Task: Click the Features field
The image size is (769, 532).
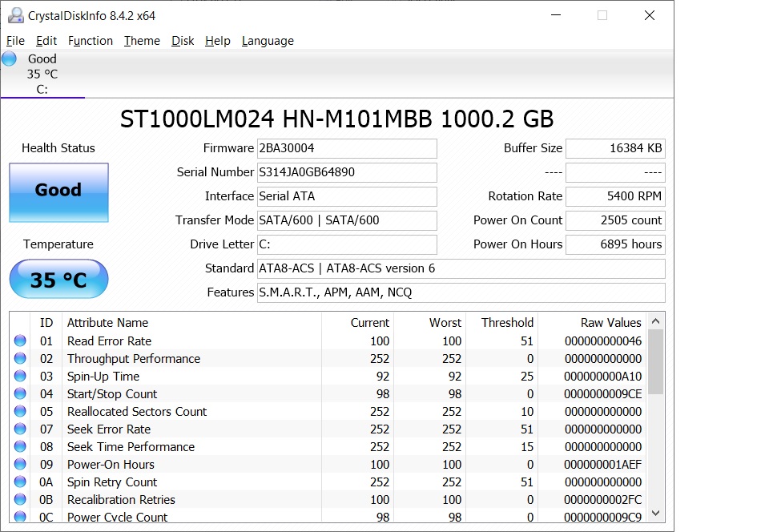Action: 461,292
